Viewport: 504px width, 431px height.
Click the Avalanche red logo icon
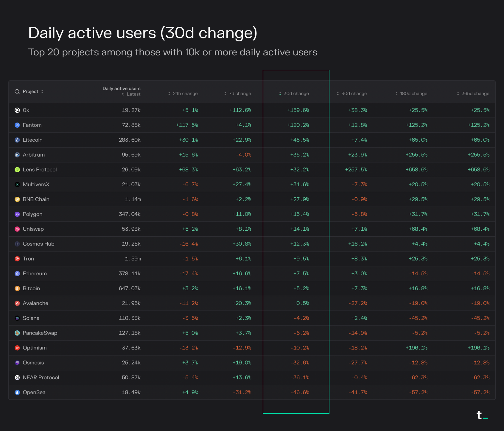click(17, 303)
